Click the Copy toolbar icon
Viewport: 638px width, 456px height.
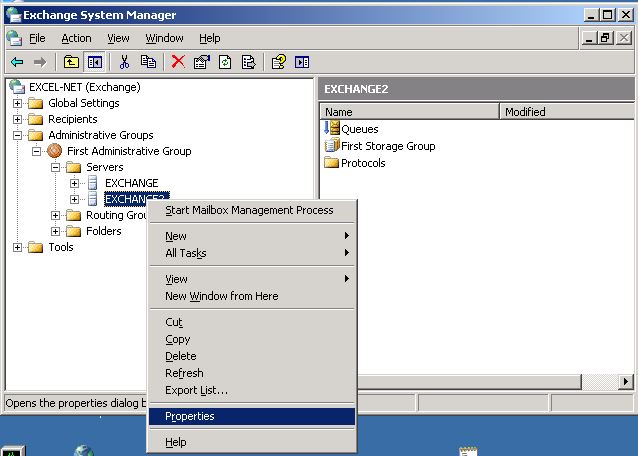click(x=148, y=62)
